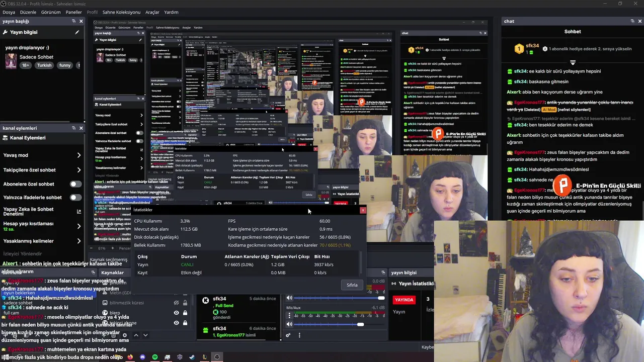Collapse the gift leaderboard in Sohbet
This screenshot has height=362, width=644.
573,62
